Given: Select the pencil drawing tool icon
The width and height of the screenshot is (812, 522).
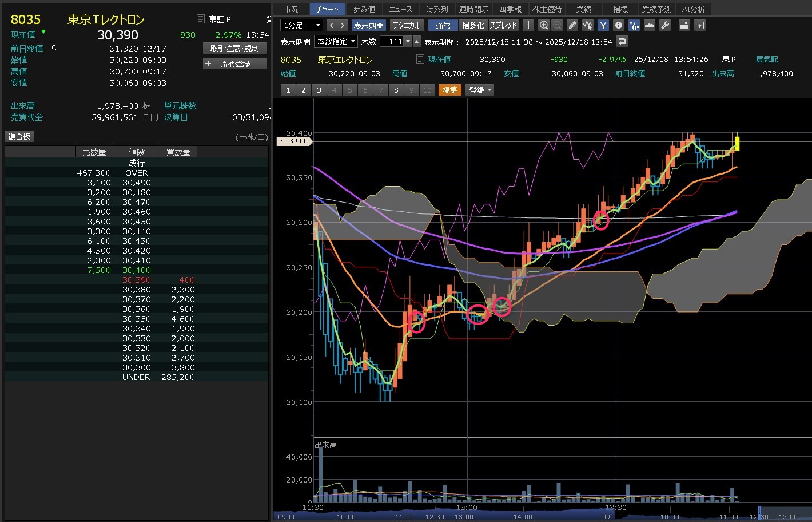Looking at the screenshot, I should (x=572, y=25).
